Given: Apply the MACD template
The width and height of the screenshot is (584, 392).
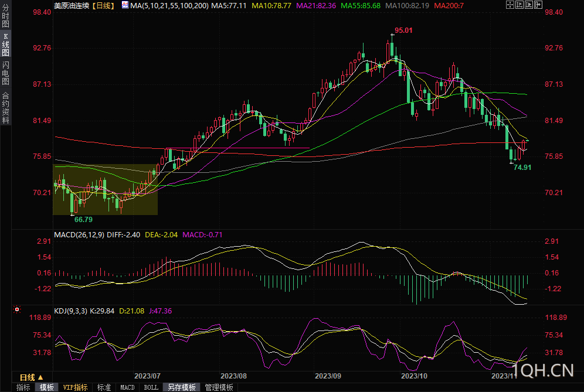Looking at the screenshot, I should [x=127, y=387].
